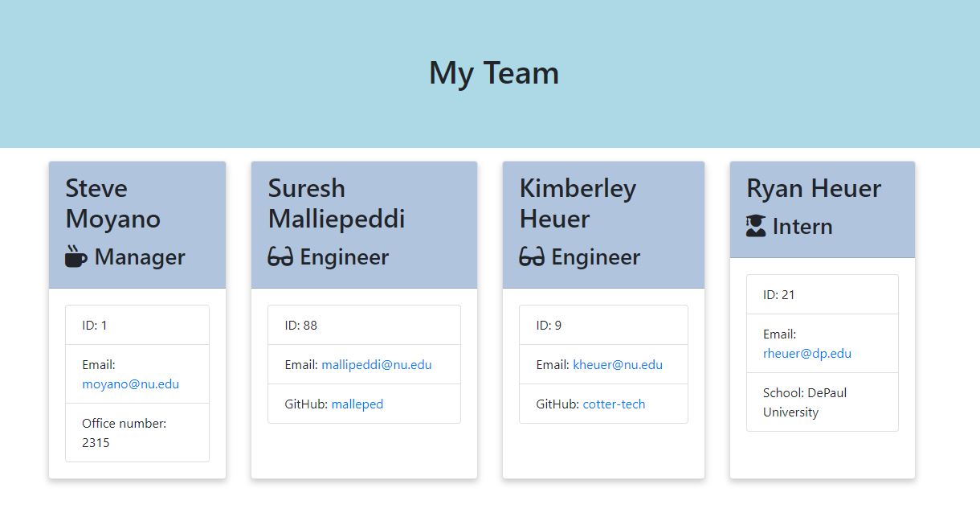
Task: Click the Suresh Malliepeddi card title
Action: click(x=336, y=203)
